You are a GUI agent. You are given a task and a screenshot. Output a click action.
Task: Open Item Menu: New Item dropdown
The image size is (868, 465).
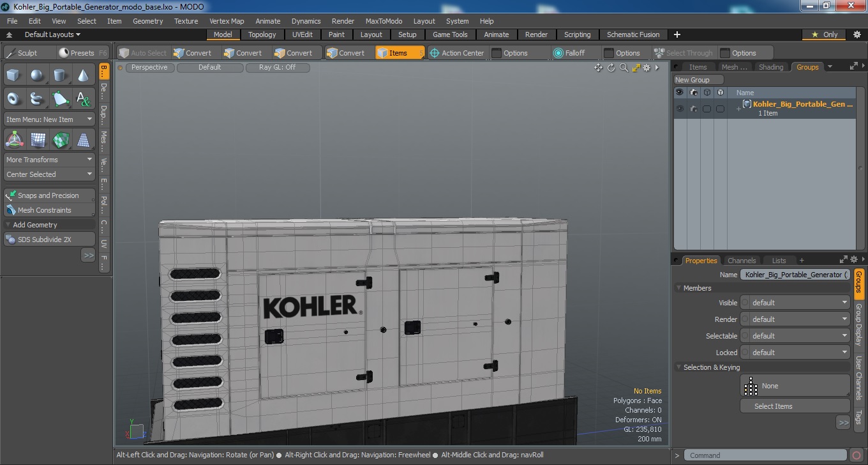pyautogui.click(x=49, y=119)
